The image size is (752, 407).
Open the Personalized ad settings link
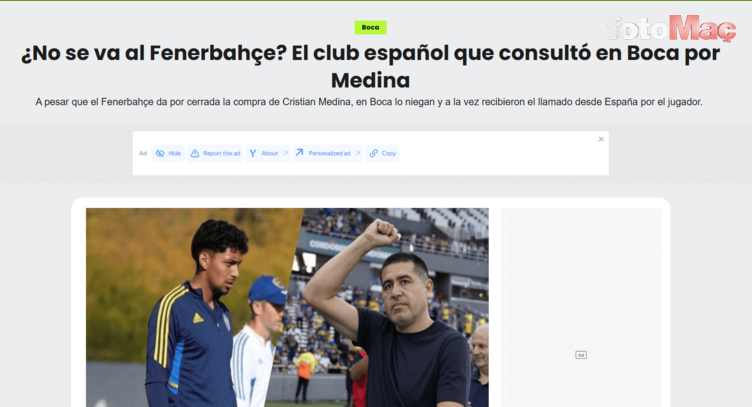(329, 153)
